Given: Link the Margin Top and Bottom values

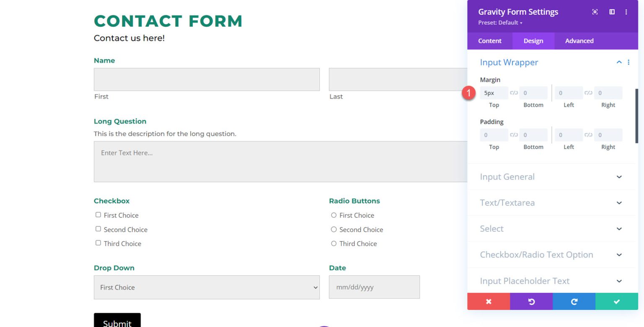Looking at the screenshot, I should tap(514, 92).
